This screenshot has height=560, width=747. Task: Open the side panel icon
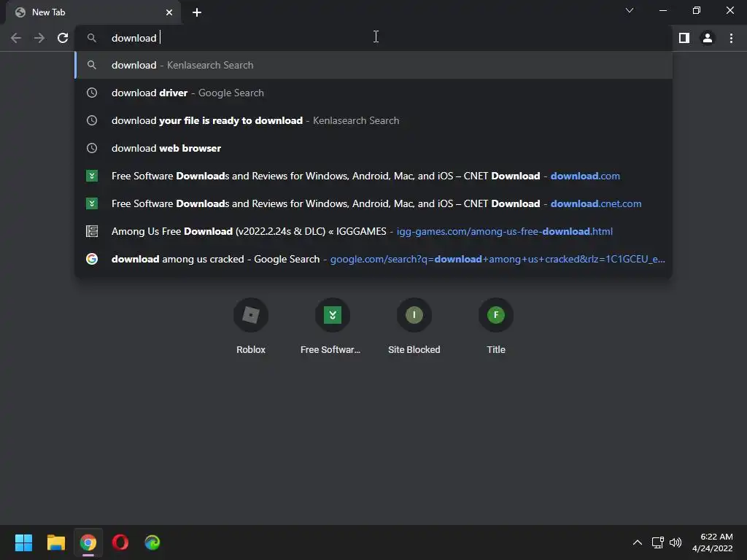[x=684, y=38]
